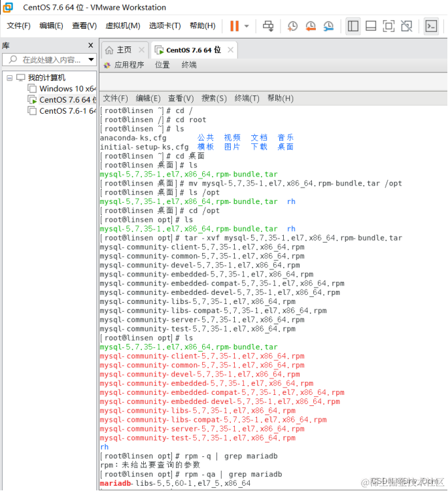Toggle the library sidebar view
This screenshot has height=491, width=448.
[x=353, y=26]
